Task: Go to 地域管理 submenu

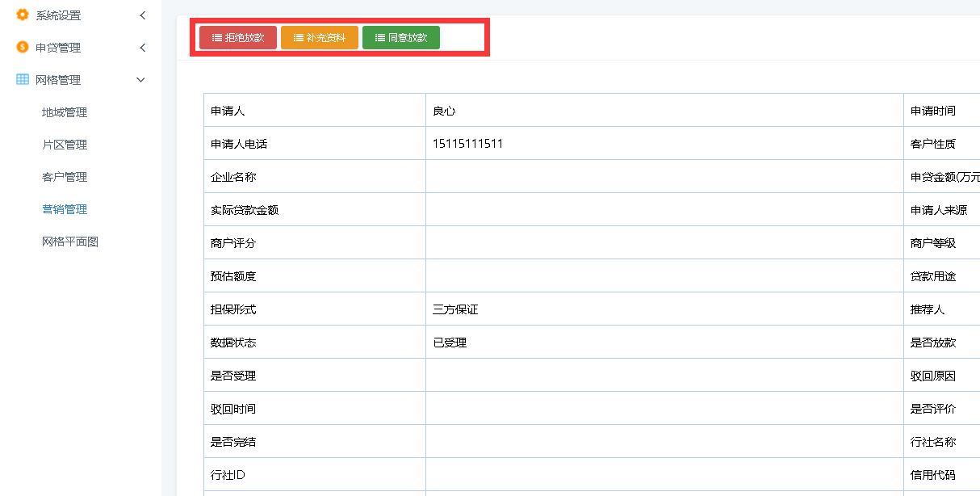Action: click(65, 112)
